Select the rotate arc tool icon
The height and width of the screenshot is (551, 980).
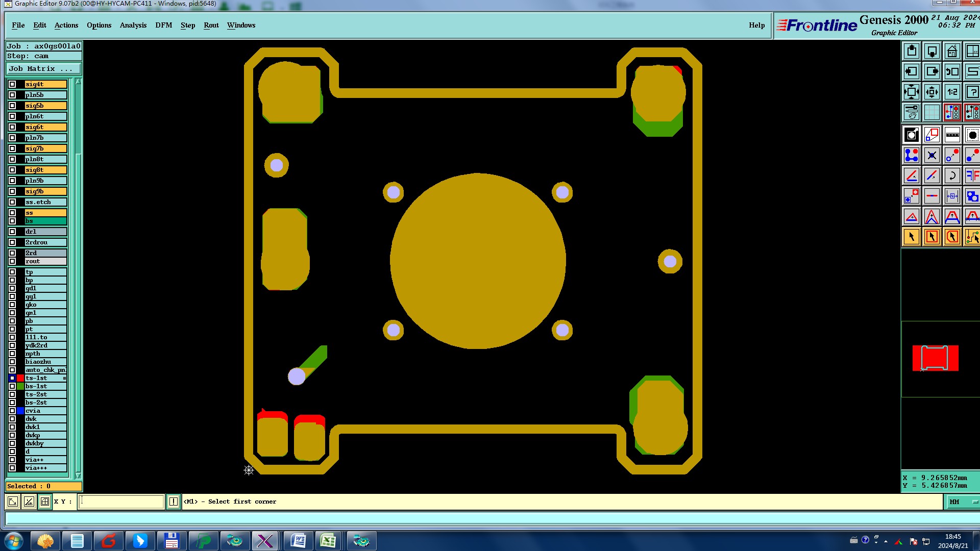[x=952, y=176]
